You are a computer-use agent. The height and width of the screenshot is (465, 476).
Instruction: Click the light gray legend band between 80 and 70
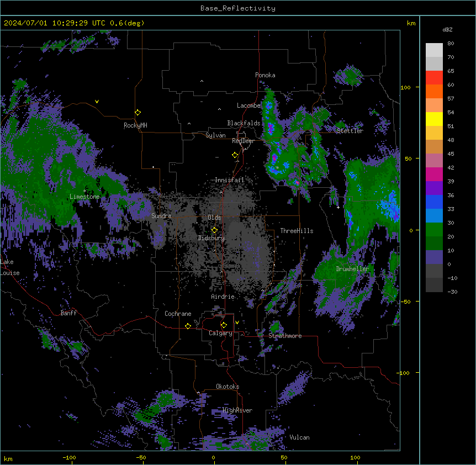(x=434, y=50)
